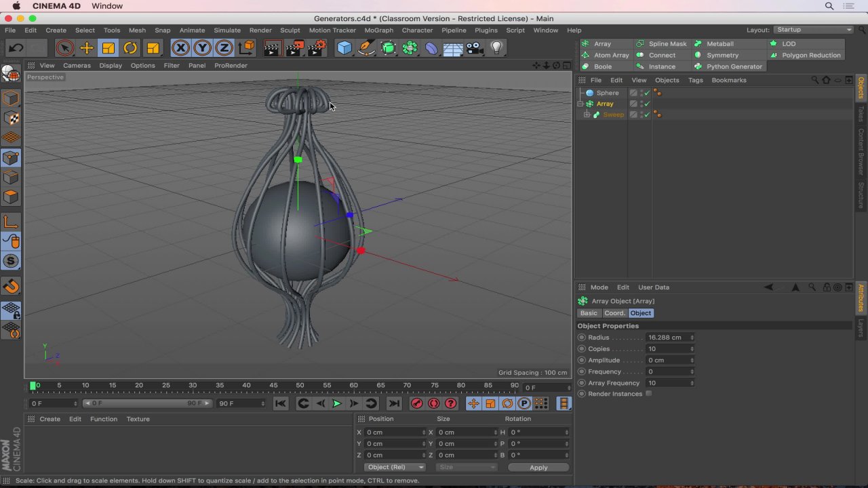The height and width of the screenshot is (488, 868).
Task: Click Position X input field
Action: (x=395, y=432)
